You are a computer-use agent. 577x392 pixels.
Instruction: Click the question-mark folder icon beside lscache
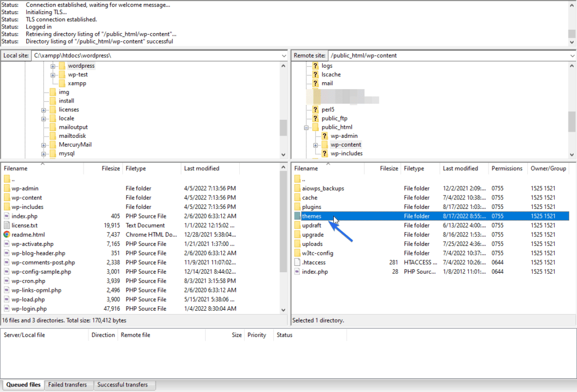pyautogui.click(x=315, y=74)
